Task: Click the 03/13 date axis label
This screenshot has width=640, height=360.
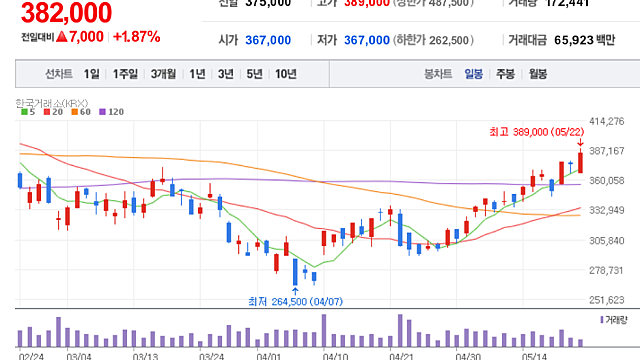Action: click(x=145, y=356)
